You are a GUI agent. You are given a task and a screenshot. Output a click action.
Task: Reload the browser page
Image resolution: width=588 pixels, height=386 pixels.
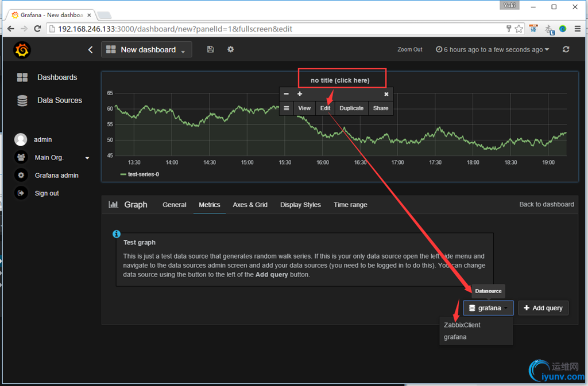[37, 29]
